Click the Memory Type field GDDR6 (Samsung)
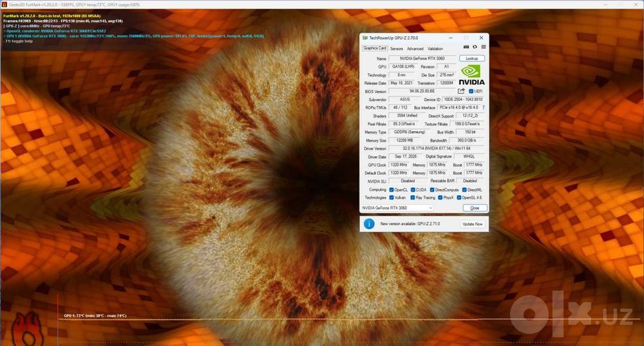The width and height of the screenshot is (644, 346). pyautogui.click(x=410, y=132)
